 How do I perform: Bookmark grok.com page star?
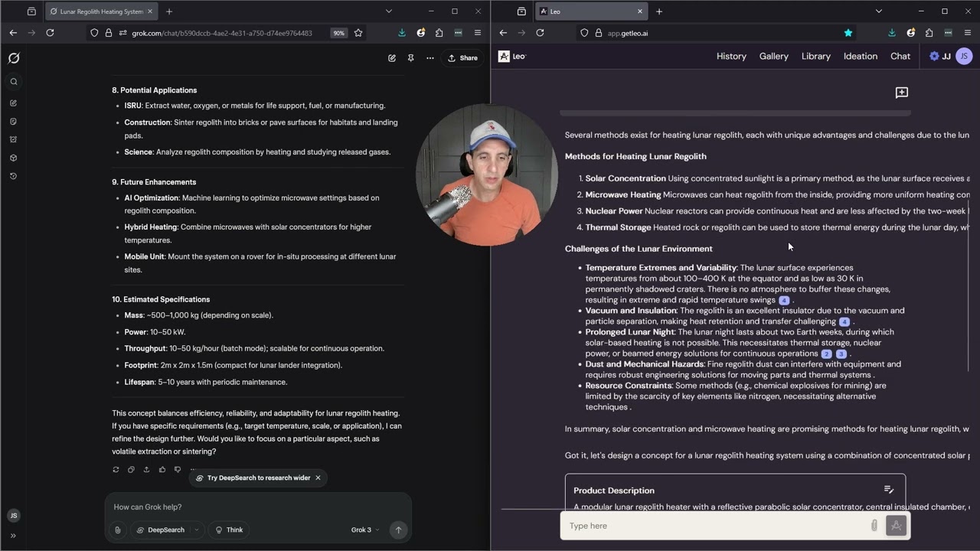coord(358,33)
